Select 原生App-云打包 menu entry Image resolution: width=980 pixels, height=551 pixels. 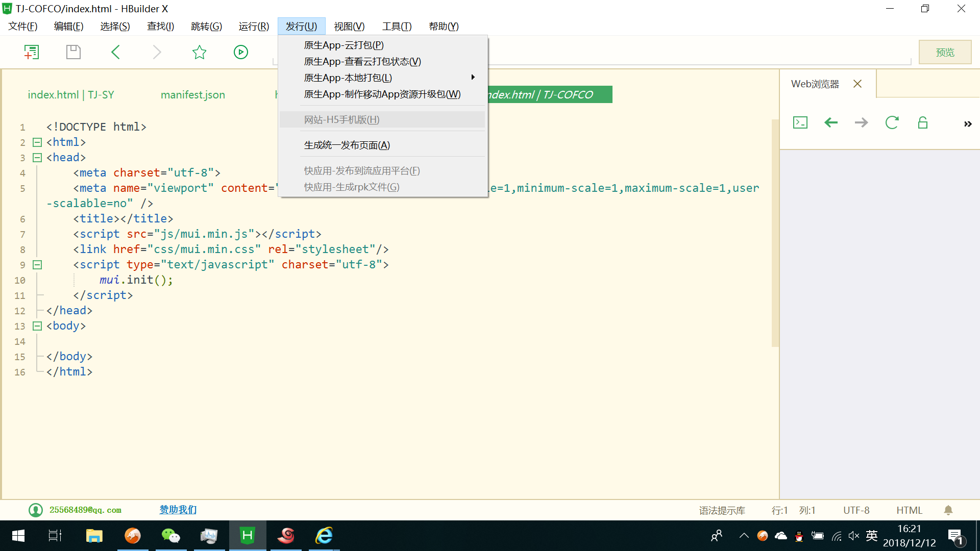[344, 45]
